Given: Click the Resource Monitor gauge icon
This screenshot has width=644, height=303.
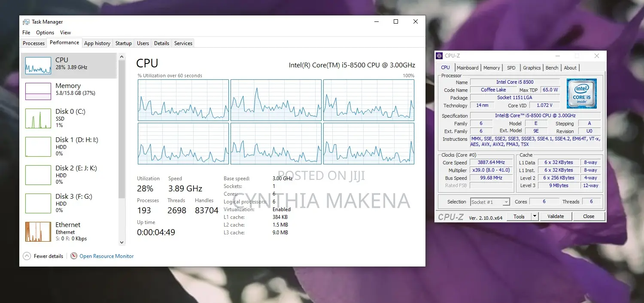Looking at the screenshot, I should click(x=74, y=256).
